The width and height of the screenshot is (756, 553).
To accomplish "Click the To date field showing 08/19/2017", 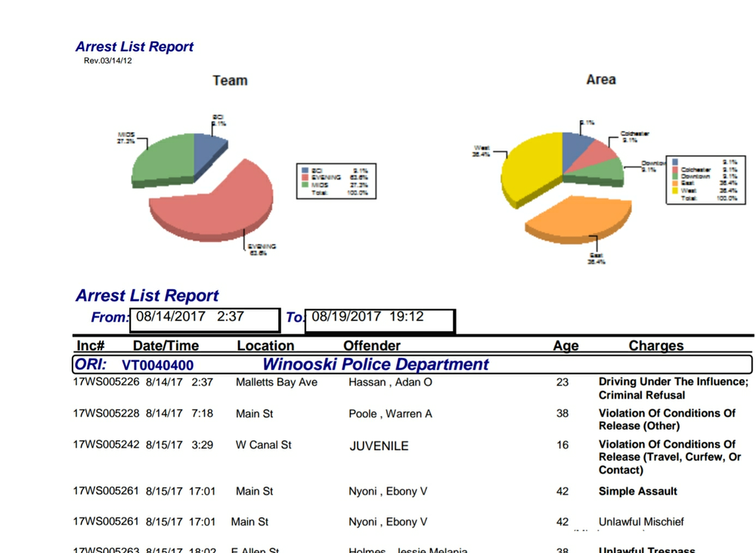I will pos(379,318).
